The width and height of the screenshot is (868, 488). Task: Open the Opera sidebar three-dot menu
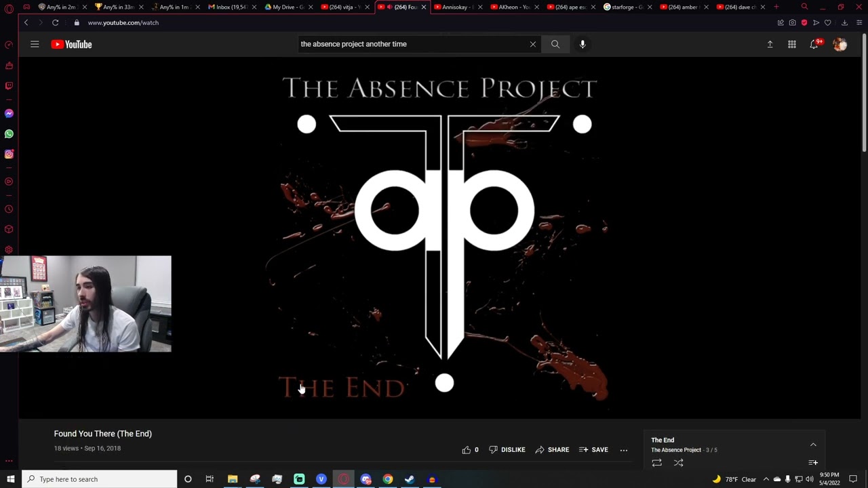(9, 461)
